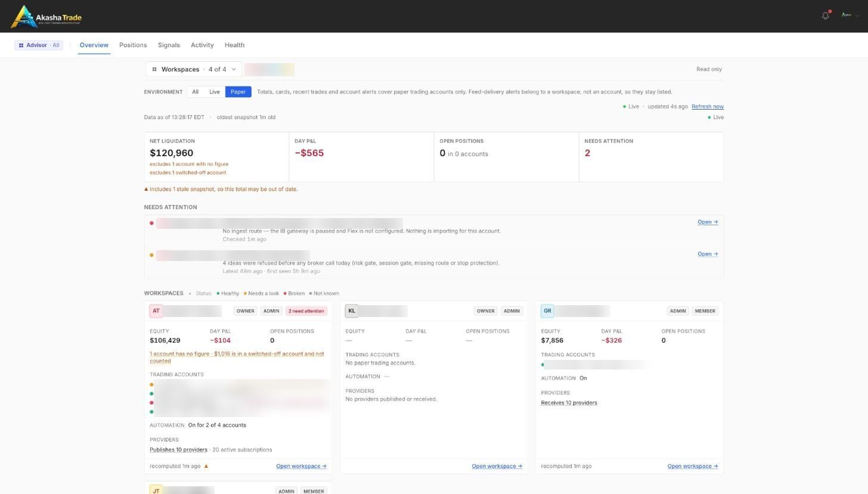The image size is (868, 494).
Task: Click the Needs Attention count 2
Action: point(587,153)
